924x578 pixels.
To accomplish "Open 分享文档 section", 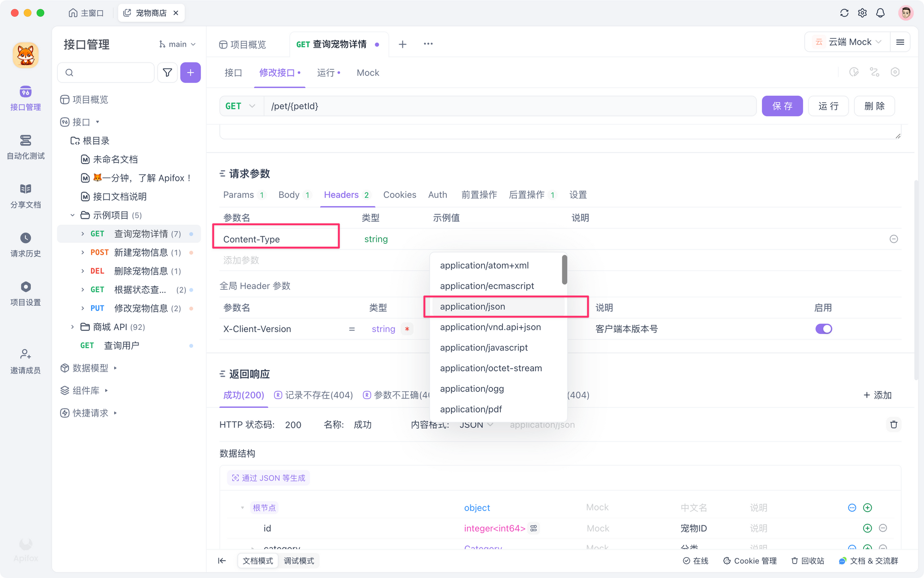I will pos(25,196).
